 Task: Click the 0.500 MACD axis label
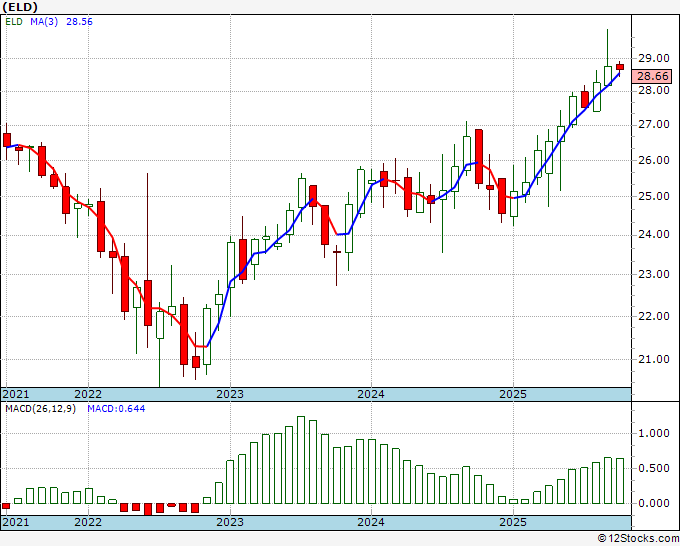(654, 468)
